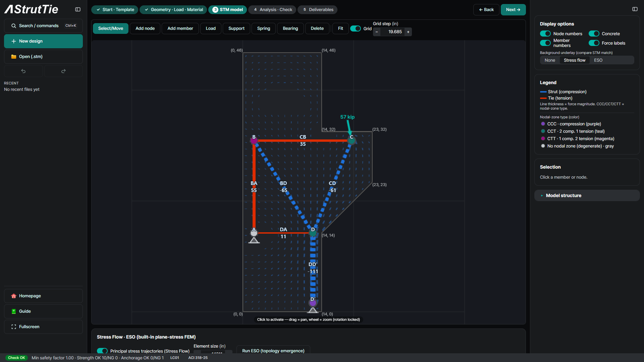
Task: Toggle Force labels display
Action: pyautogui.click(x=594, y=43)
